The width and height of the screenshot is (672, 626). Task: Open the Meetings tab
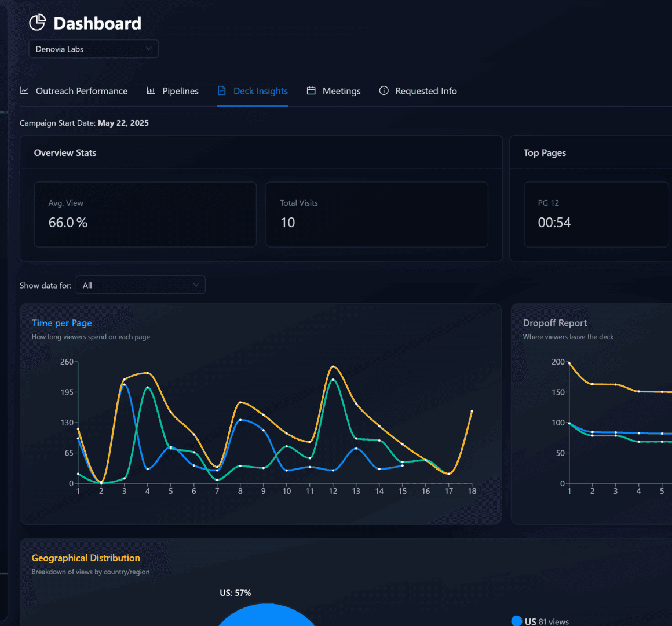pyautogui.click(x=334, y=91)
